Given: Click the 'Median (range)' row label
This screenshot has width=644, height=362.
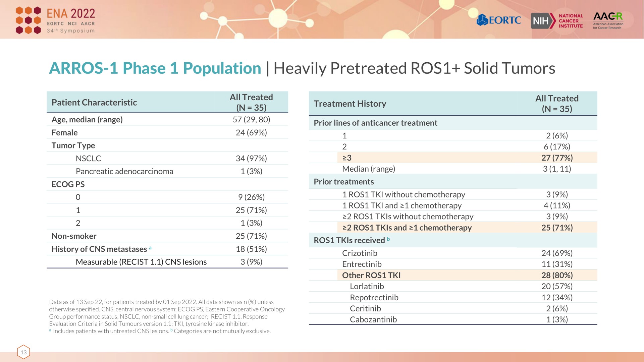Looking at the screenshot, I should [x=369, y=169].
